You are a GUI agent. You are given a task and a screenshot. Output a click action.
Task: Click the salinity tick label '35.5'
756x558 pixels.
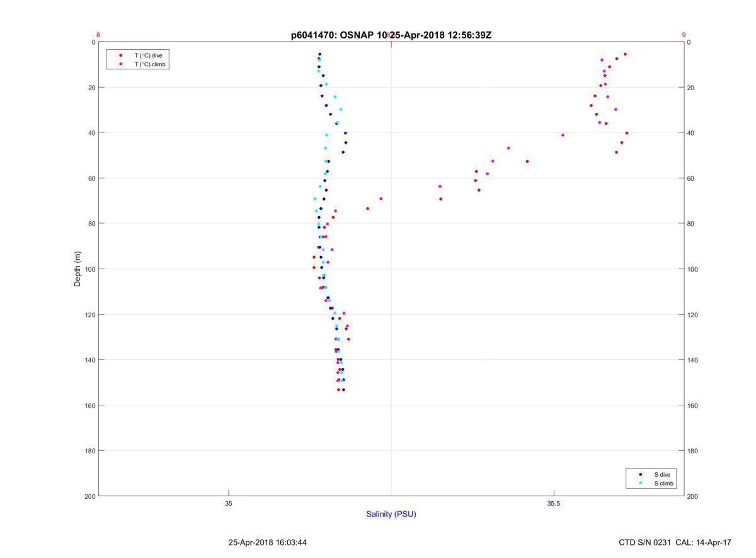click(554, 504)
